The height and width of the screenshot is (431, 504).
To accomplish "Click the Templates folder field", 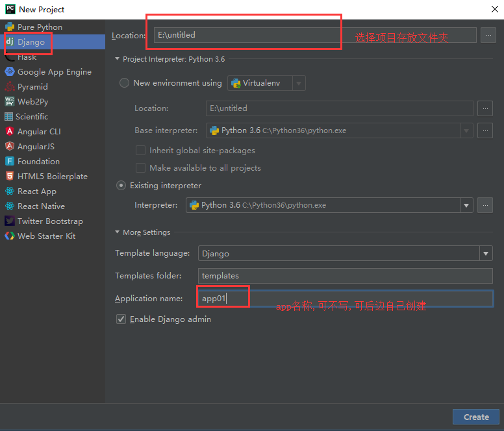I will 346,276.
